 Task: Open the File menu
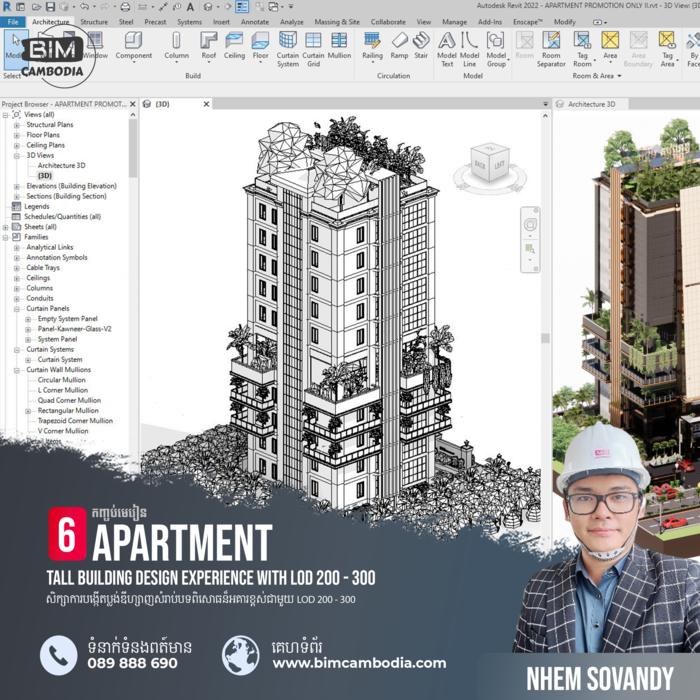click(x=13, y=22)
